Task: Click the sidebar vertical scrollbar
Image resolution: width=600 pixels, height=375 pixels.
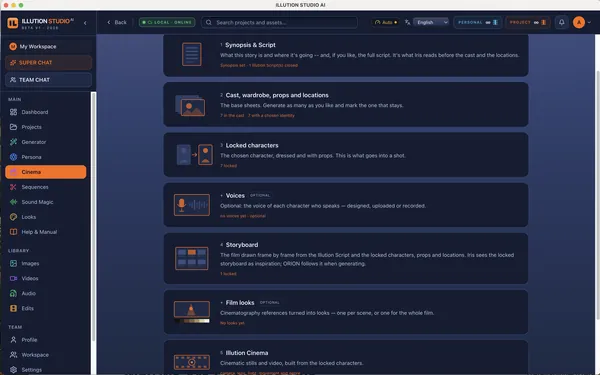Action: (93, 217)
